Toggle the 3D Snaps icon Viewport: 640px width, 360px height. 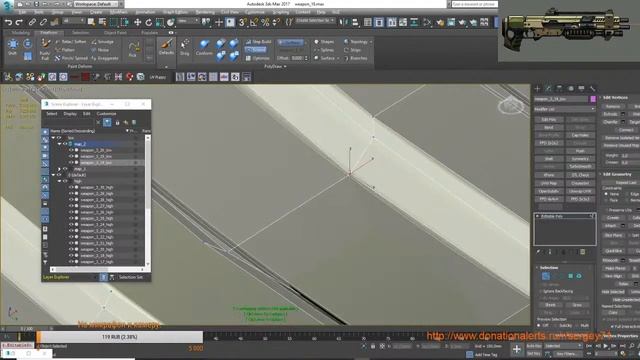(x=243, y=22)
